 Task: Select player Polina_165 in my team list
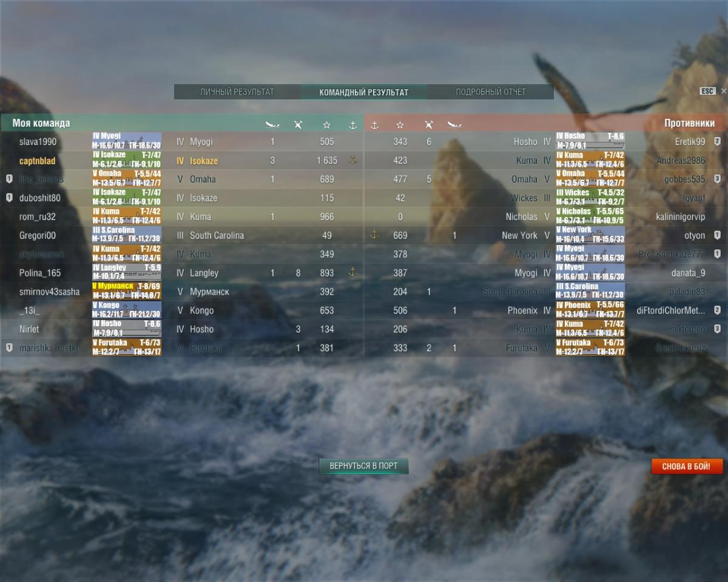(40, 273)
